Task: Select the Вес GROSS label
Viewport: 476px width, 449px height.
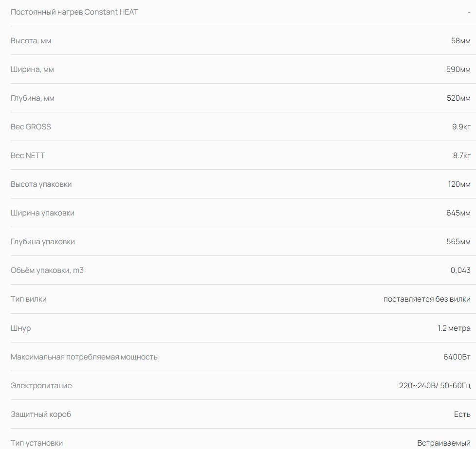Action: (x=31, y=127)
